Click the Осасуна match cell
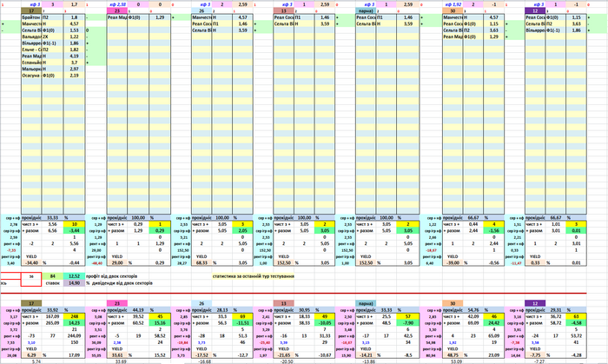Screen dimensions: 608x364 (31, 76)
